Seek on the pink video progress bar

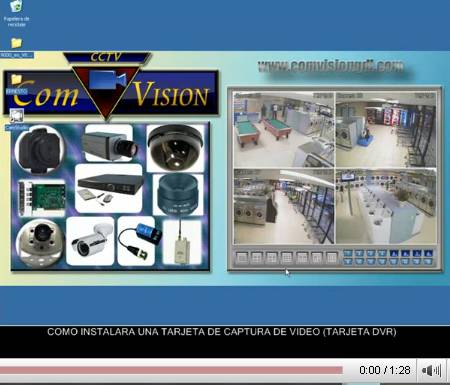(171, 370)
